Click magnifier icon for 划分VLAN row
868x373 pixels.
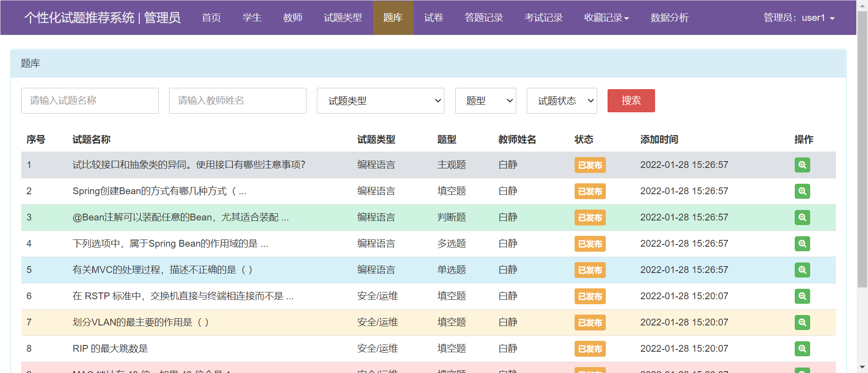tap(802, 322)
